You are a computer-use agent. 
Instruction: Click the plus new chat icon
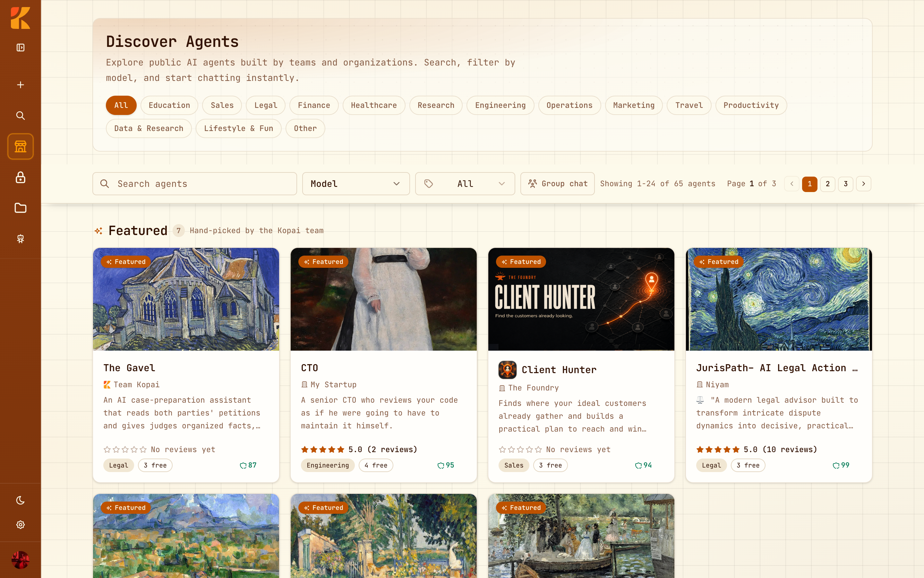[21, 84]
